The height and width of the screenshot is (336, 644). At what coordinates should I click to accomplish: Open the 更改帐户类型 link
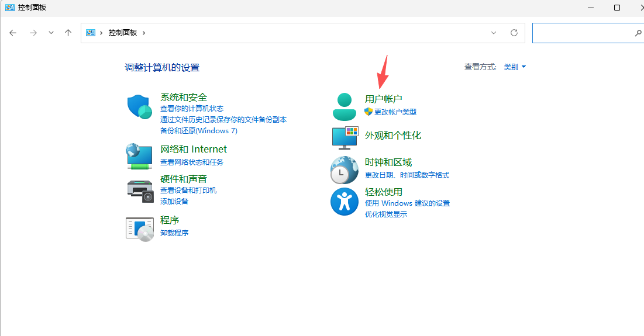tap(395, 112)
